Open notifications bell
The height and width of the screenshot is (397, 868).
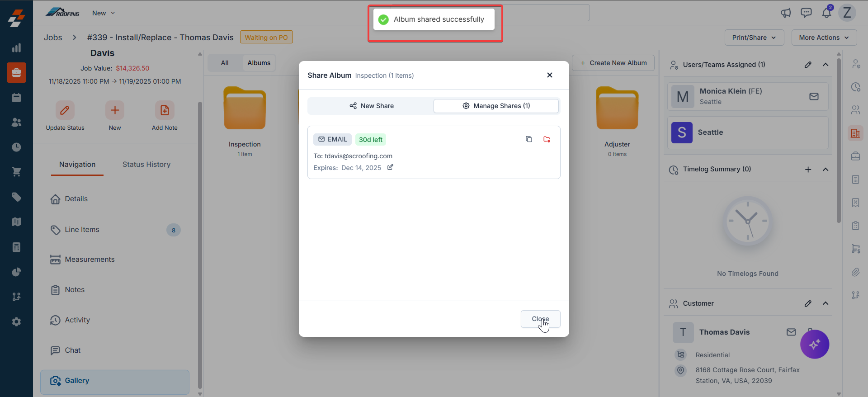(826, 13)
